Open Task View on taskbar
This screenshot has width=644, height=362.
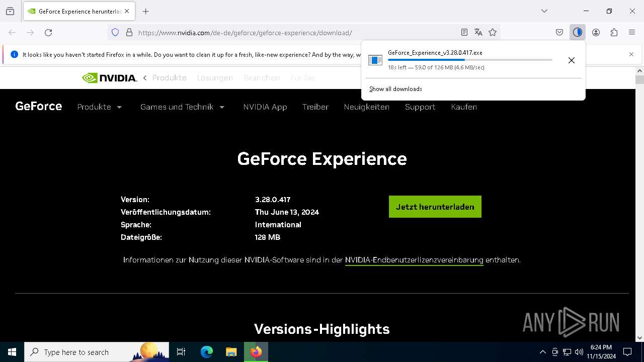(x=182, y=352)
